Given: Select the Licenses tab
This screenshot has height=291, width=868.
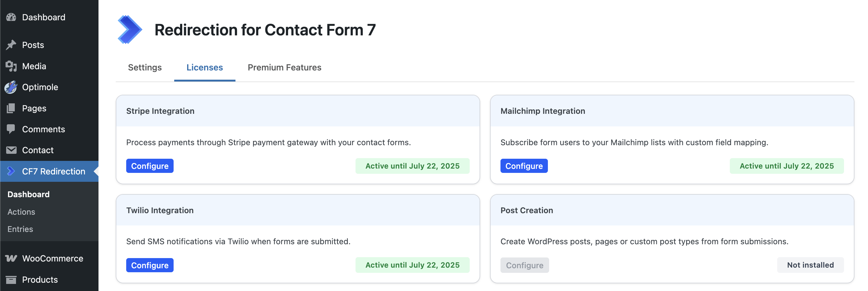Looking at the screenshot, I should pyautogui.click(x=204, y=67).
